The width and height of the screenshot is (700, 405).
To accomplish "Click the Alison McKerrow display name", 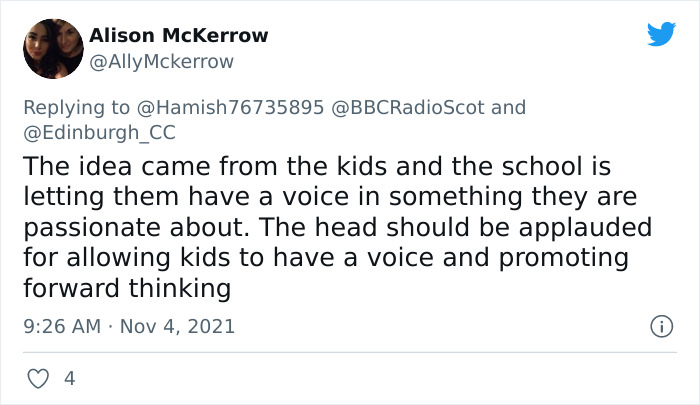I will 179,35.
